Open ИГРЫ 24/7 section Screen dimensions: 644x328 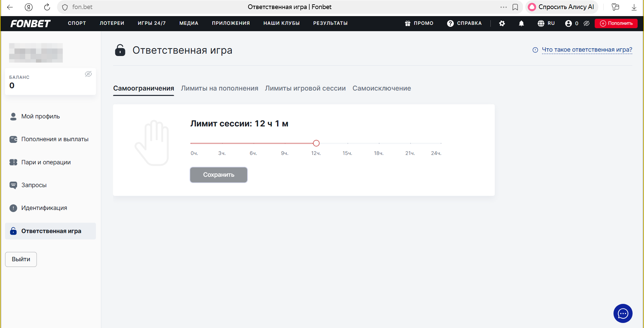(152, 23)
